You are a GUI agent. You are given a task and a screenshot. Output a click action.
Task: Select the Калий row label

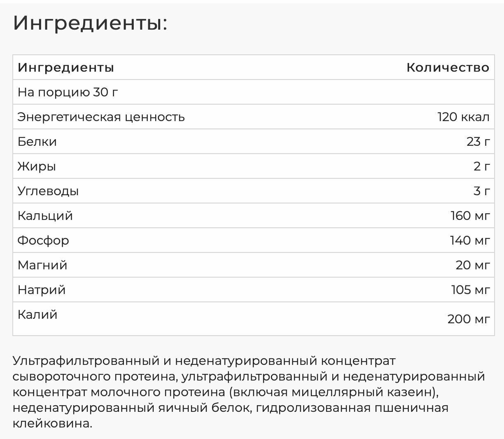pos(37,315)
